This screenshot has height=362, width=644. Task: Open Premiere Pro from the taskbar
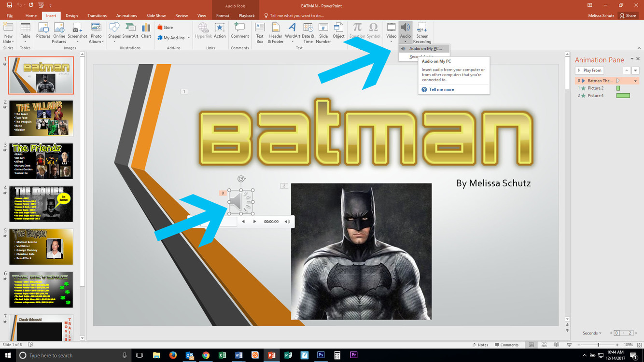pyautogui.click(x=354, y=355)
